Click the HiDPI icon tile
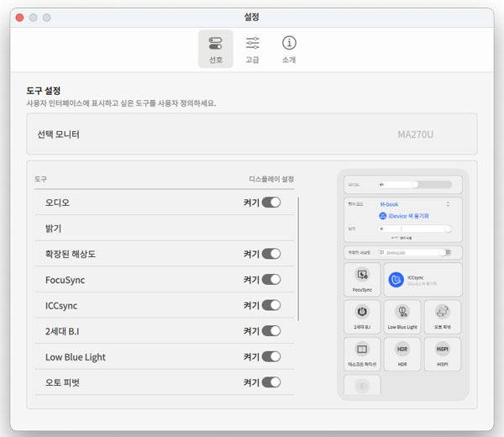The height and width of the screenshot is (437, 504). [x=443, y=350]
